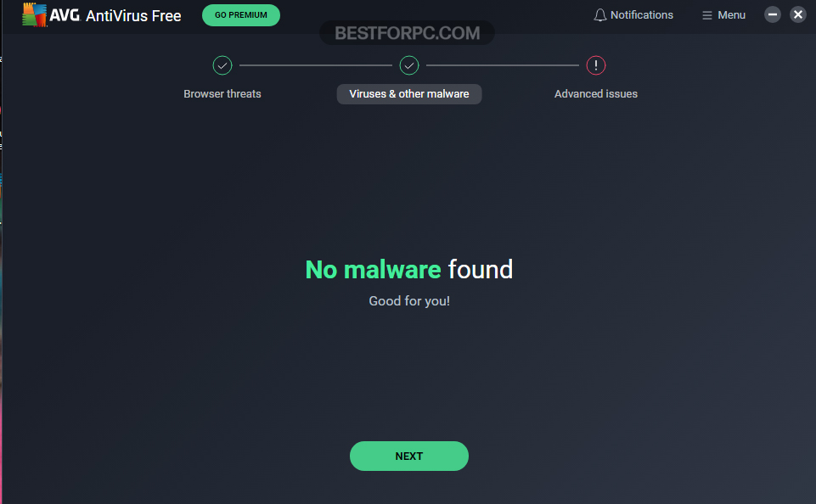Viewport: 816px width, 504px height.
Task: Click the NEXT button
Action: point(409,456)
